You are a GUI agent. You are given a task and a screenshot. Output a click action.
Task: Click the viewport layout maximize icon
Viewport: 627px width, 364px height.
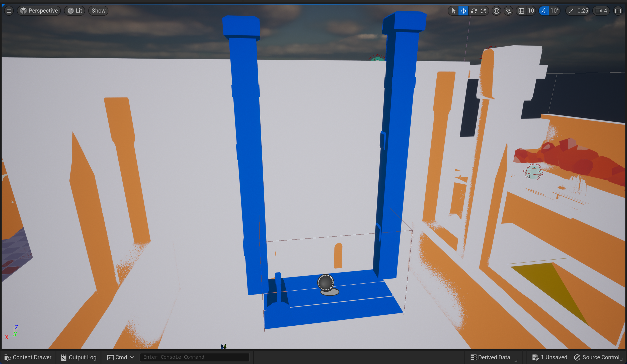point(618,11)
